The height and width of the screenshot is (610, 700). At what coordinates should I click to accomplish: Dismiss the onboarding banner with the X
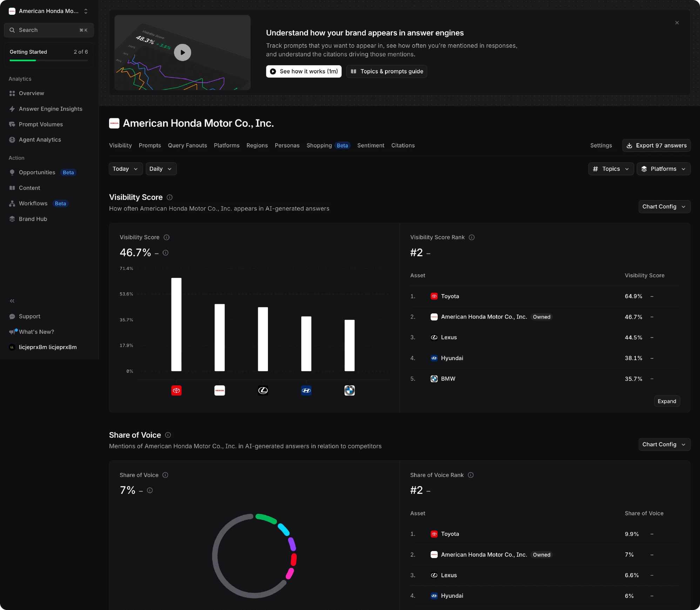click(677, 23)
